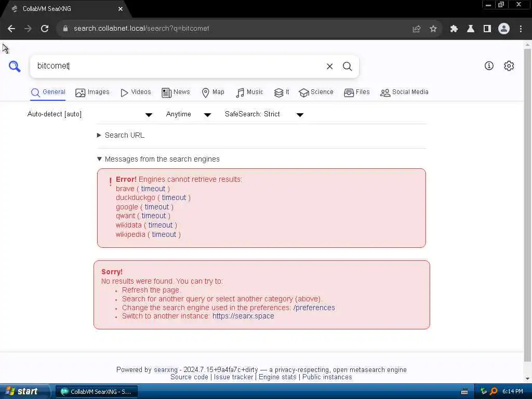Image resolution: width=532 pixels, height=399 pixels.
Task: Switch to the Map tab
Action: (213, 92)
